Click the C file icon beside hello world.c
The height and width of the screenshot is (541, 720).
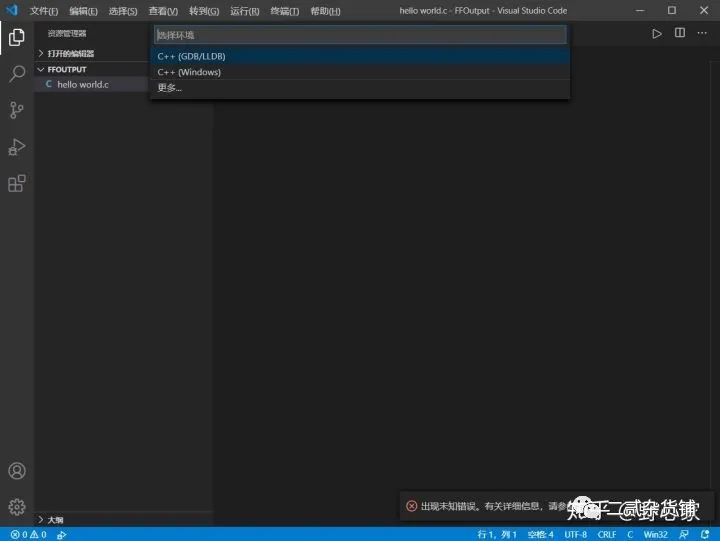(x=48, y=84)
